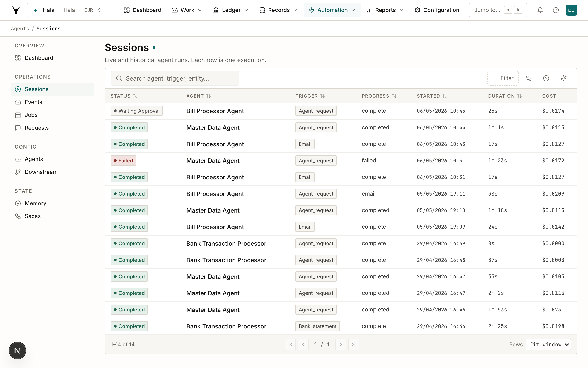Image resolution: width=588 pixels, height=368 pixels.
Task: Open the app logo home icon
Action: pos(16,10)
